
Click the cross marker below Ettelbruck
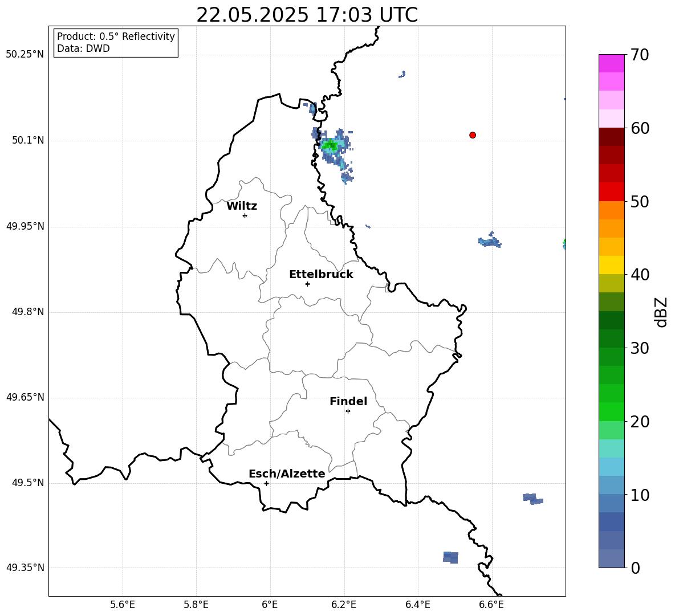(307, 284)
